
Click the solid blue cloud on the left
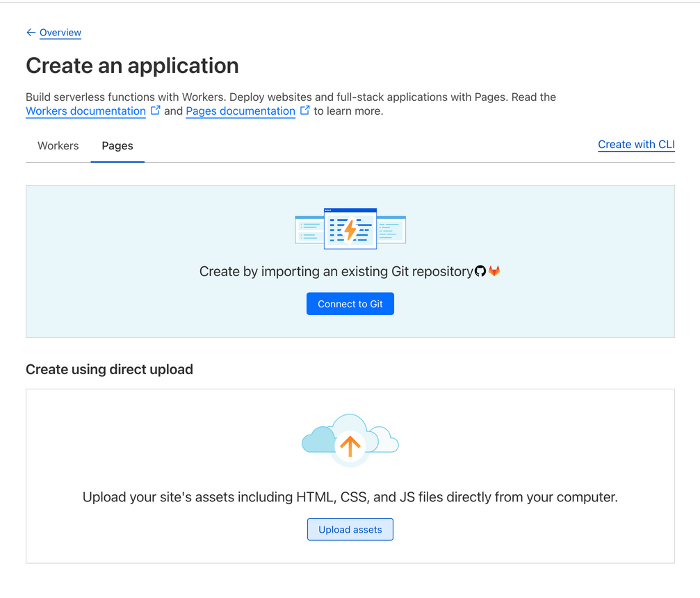pyautogui.click(x=318, y=441)
